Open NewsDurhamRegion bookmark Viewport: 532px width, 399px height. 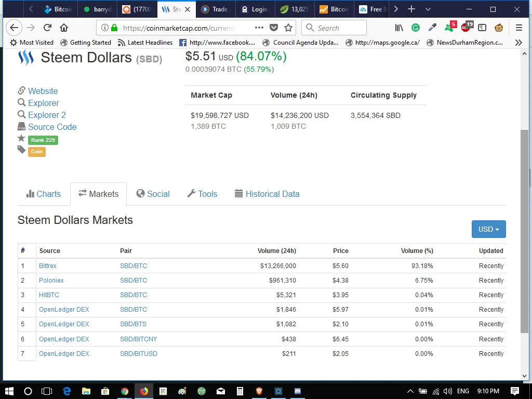[465, 43]
